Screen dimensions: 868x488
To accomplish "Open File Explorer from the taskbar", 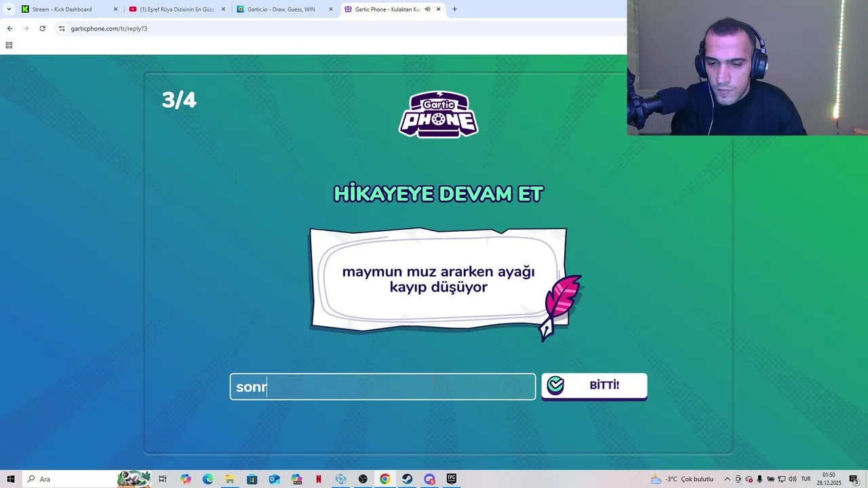I will click(x=230, y=479).
